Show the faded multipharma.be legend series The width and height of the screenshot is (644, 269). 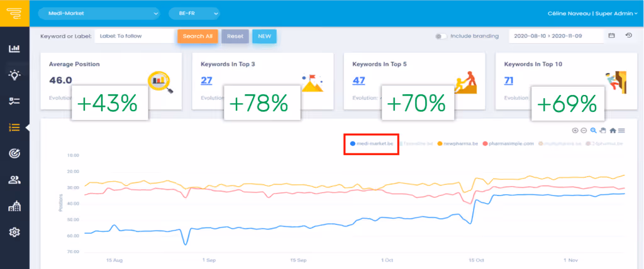point(558,144)
